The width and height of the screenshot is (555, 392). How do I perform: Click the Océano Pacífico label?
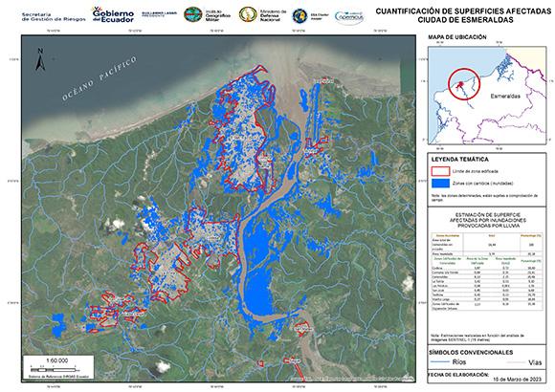tap(100, 78)
